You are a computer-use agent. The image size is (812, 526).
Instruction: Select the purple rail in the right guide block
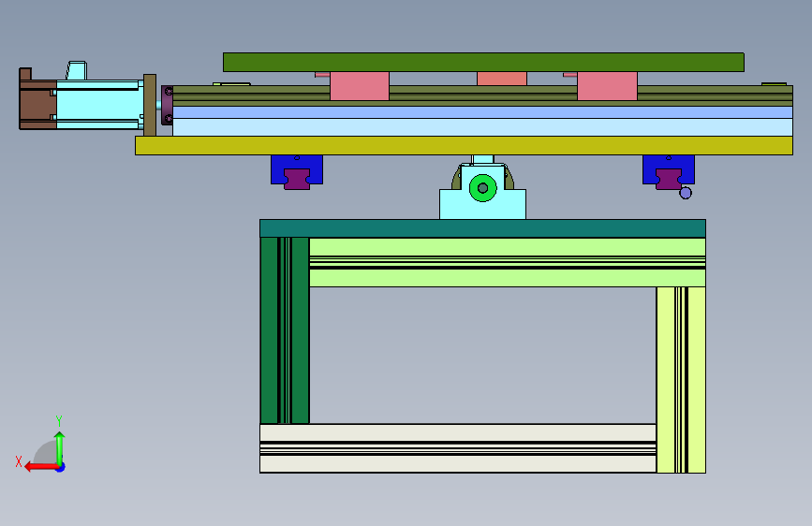(x=669, y=179)
